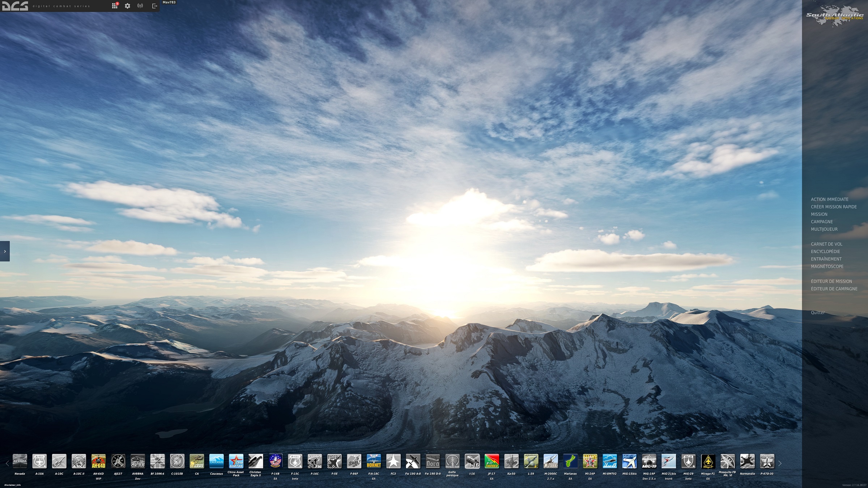This screenshot has width=868, height=488.
Task: Open ÉDITEUR DE MISSION
Action: pyautogui.click(x=831, y=281)
